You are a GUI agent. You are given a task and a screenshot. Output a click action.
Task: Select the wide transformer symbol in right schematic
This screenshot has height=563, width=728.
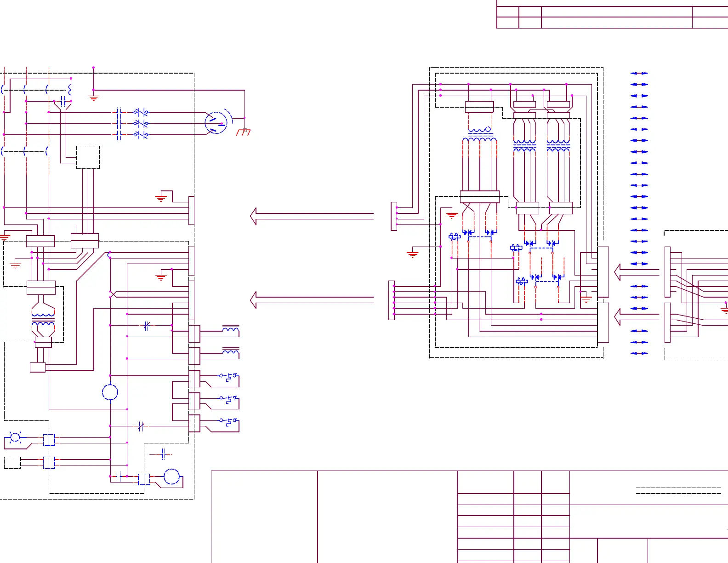click(x=480, y=133)
